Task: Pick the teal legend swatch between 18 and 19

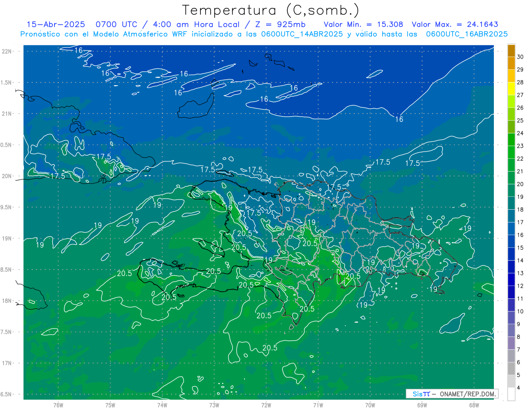Action: [512, 203]
